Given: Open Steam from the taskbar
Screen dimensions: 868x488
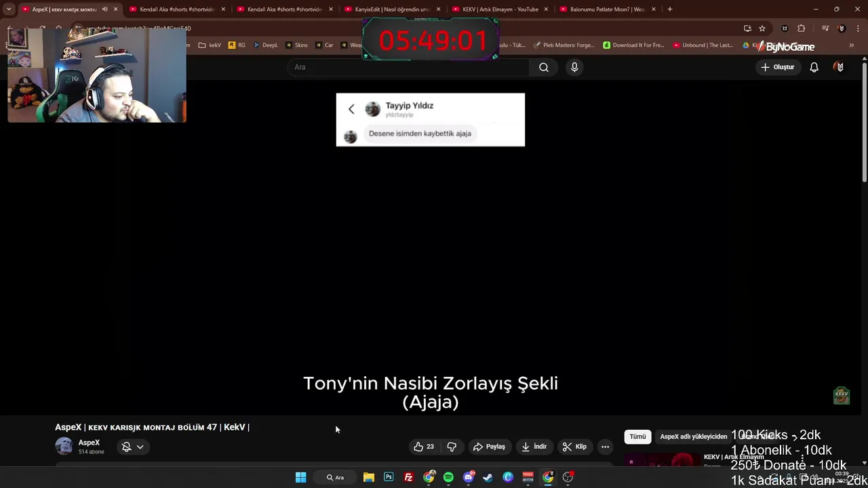Looking at the screenshot, I should [488, 477].
